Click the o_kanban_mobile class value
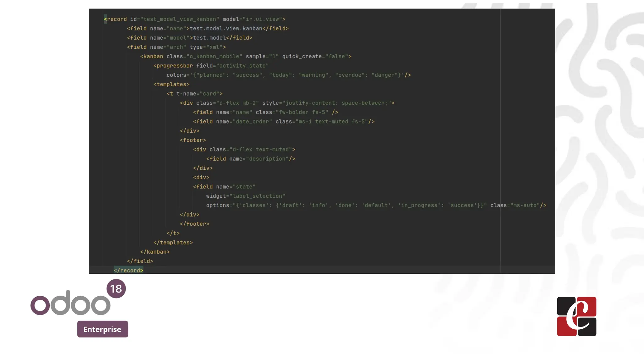This screenshot has width=644, height=362. coord(214,57)
